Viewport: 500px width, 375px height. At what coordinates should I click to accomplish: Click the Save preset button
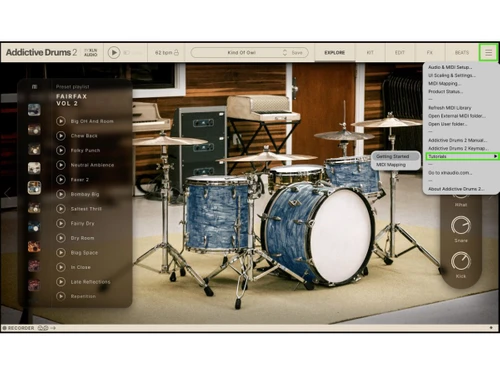click(x=297, y=53)
